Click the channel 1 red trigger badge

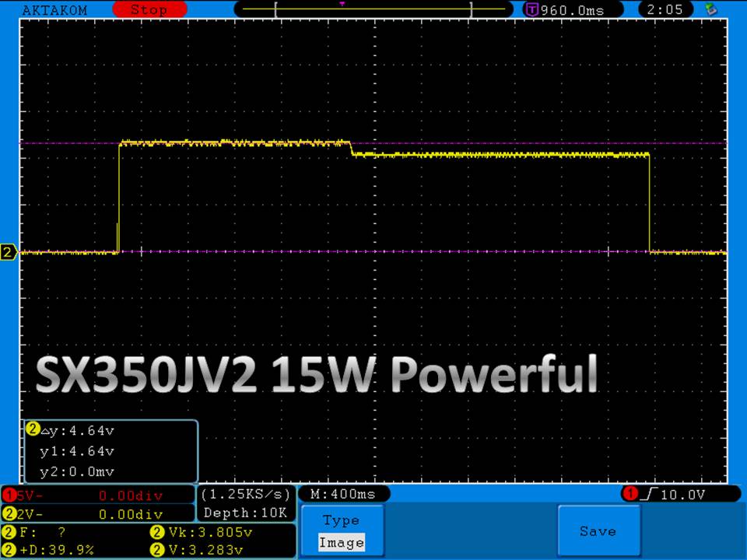(629, 494)
